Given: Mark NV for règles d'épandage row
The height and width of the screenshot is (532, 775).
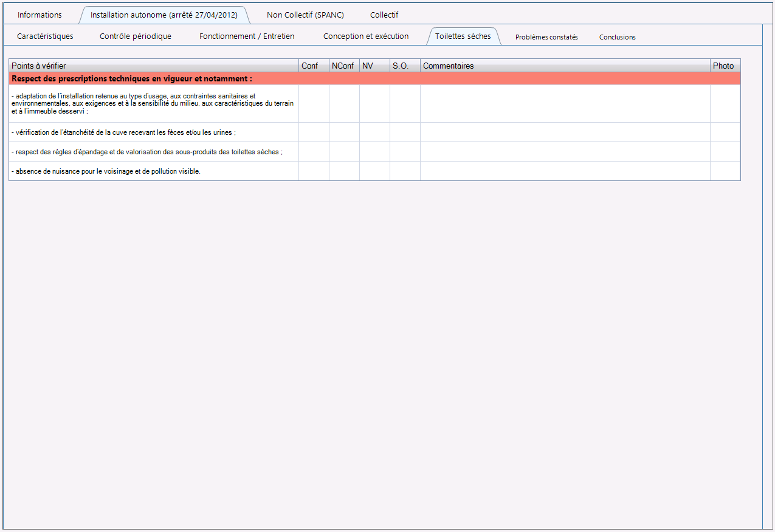Looking at the screenshot, I should pyautogui.click(x=374, y=152).
